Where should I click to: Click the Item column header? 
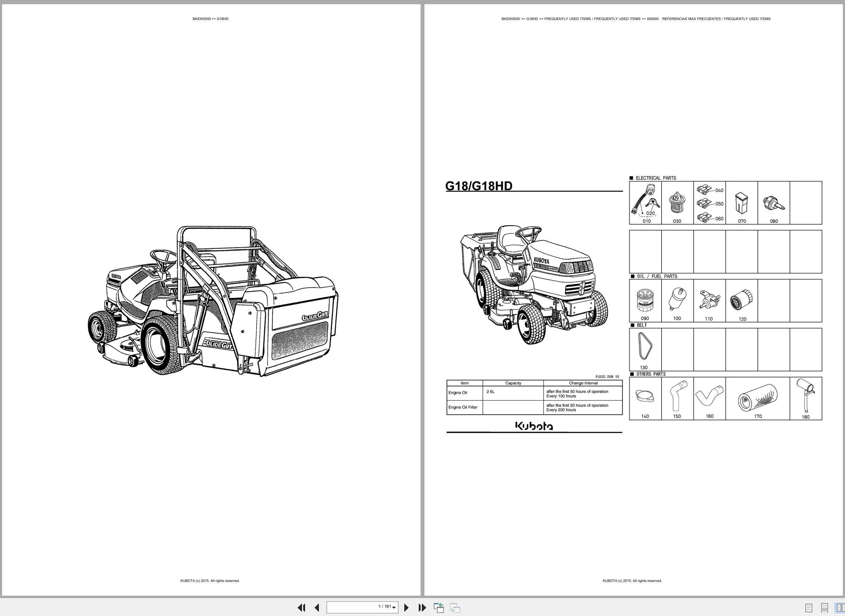click(464, 383)
